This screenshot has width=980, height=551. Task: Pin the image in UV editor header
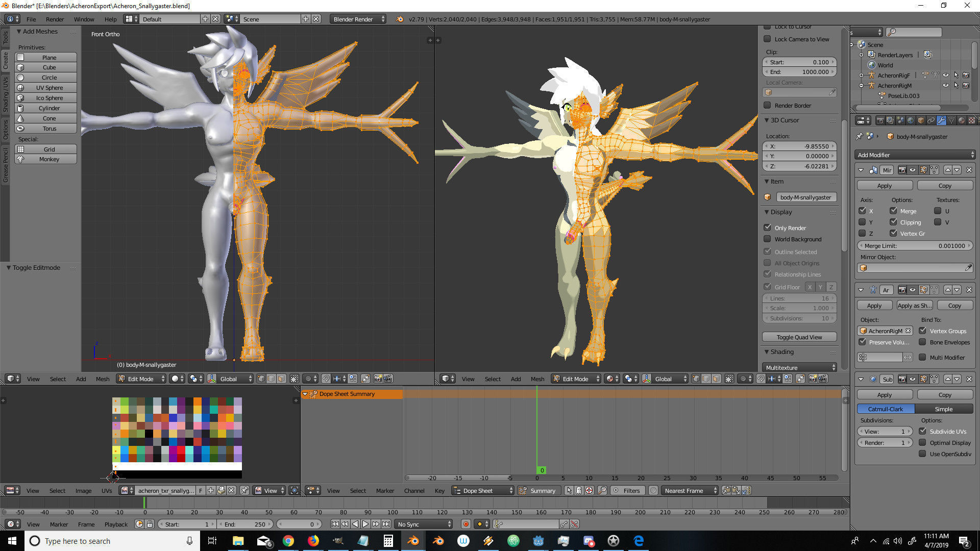tap(244, 490)
